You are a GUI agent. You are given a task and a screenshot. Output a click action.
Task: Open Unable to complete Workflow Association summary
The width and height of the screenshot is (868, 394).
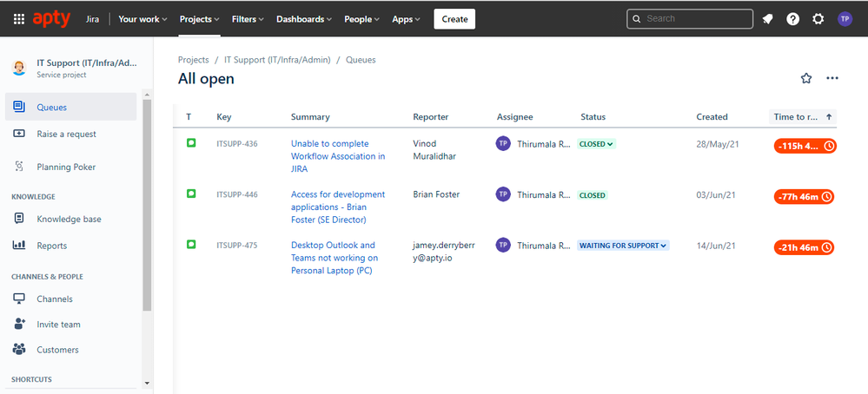click(x=338, y=156)
